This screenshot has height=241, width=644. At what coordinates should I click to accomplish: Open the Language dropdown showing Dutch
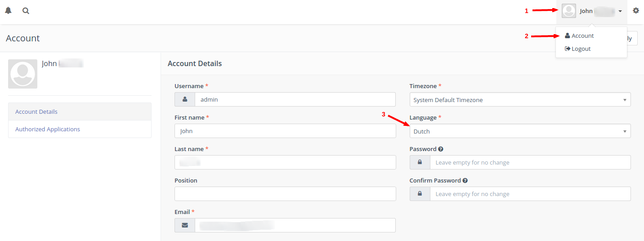[520, 131]
